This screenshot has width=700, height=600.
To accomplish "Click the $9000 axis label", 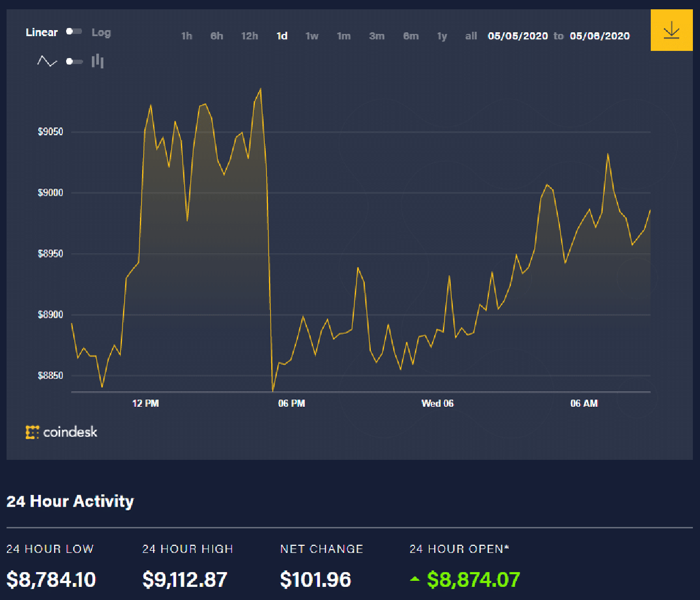I will coord(50,193).
